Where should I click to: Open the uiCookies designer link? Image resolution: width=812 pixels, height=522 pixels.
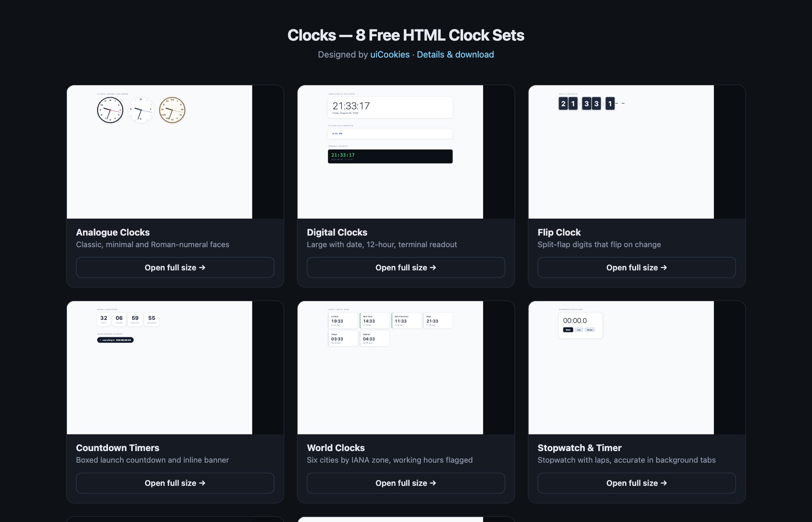pyautogui.click(x=389, y=54)
